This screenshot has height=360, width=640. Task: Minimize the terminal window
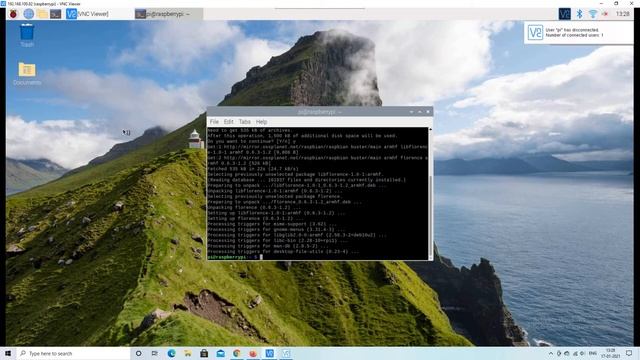[411, 111]
